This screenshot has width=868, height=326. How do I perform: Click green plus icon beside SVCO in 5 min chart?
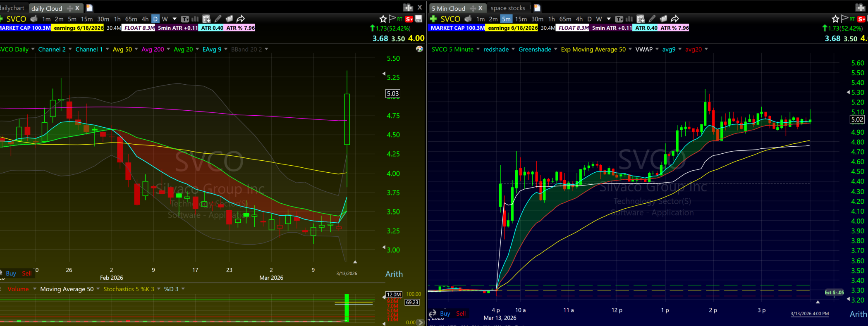433,19
